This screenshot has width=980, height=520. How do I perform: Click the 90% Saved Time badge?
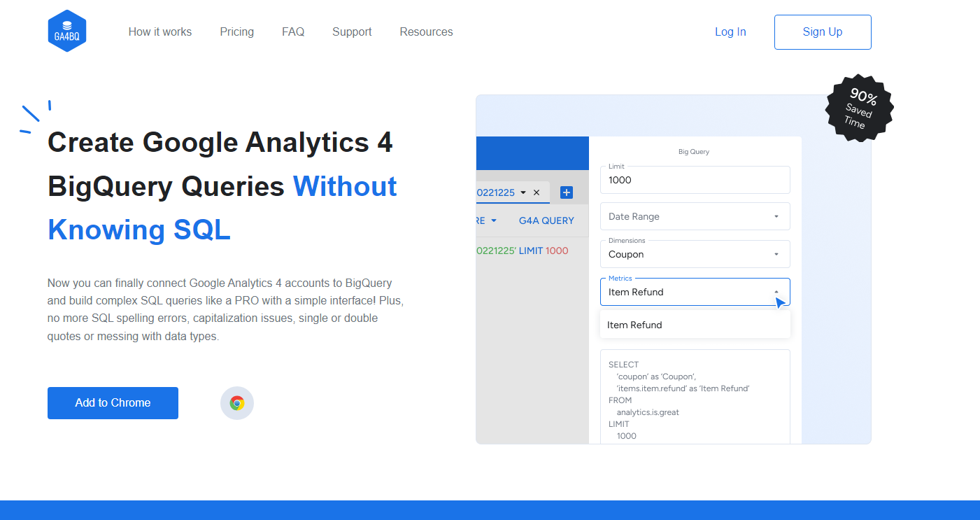(x=860, y=108)
